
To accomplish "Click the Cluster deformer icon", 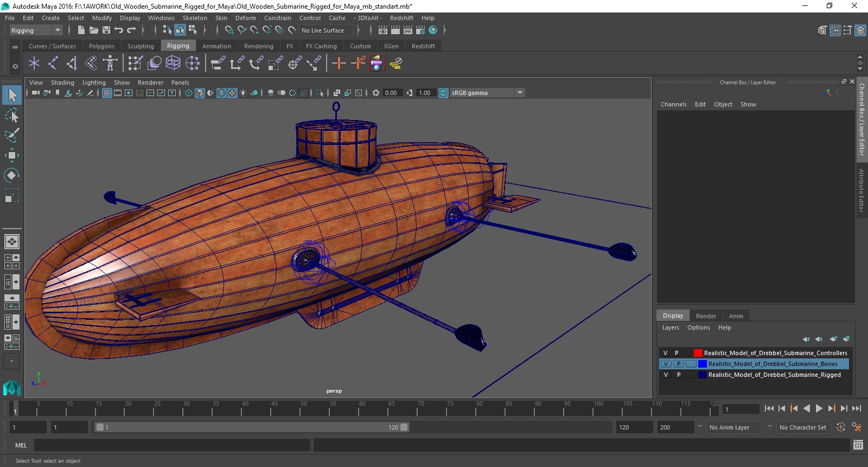I will [x=193, y=64].
